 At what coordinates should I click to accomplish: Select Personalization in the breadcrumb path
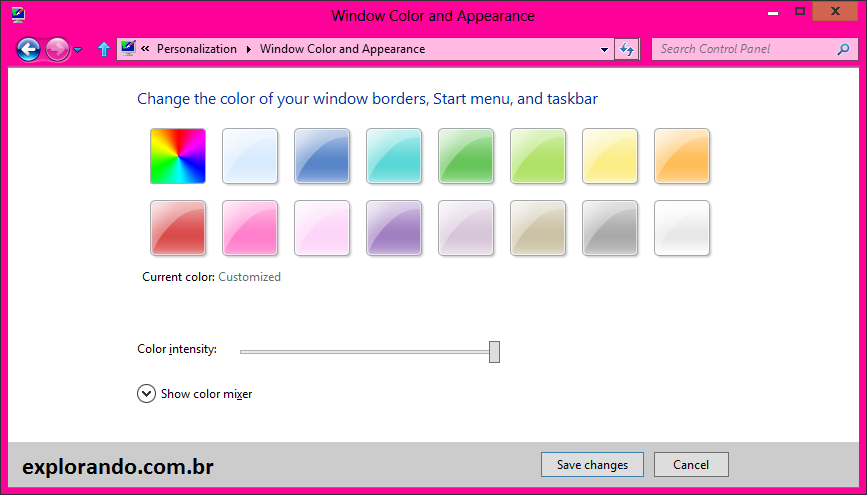tap(197, 49)
